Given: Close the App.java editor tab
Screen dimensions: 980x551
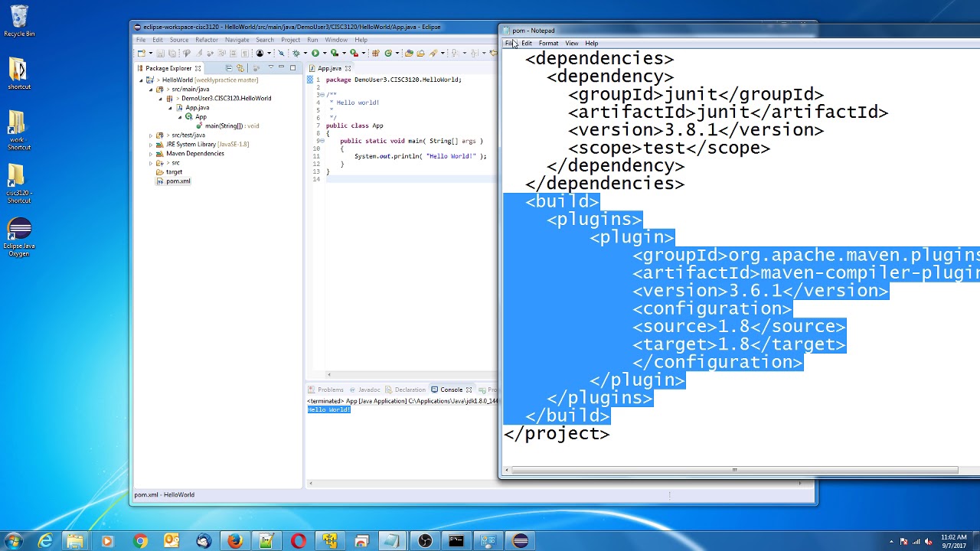Looking at the screenshot, I should 348,68.
